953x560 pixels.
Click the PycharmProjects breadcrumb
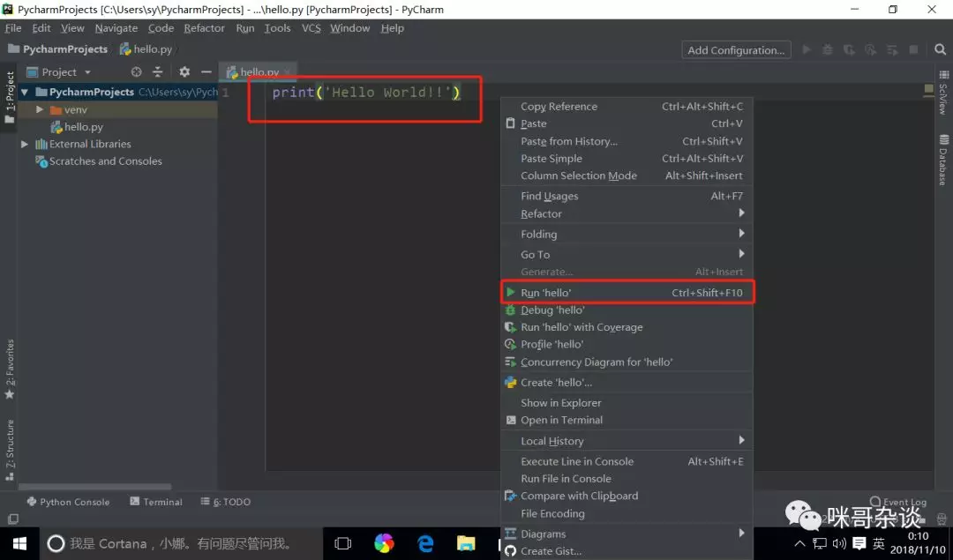pos(57,49)
